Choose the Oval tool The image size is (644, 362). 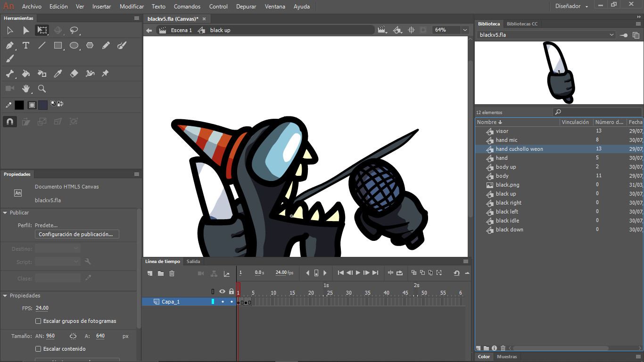pyautogui.click(x=74, y=46)
